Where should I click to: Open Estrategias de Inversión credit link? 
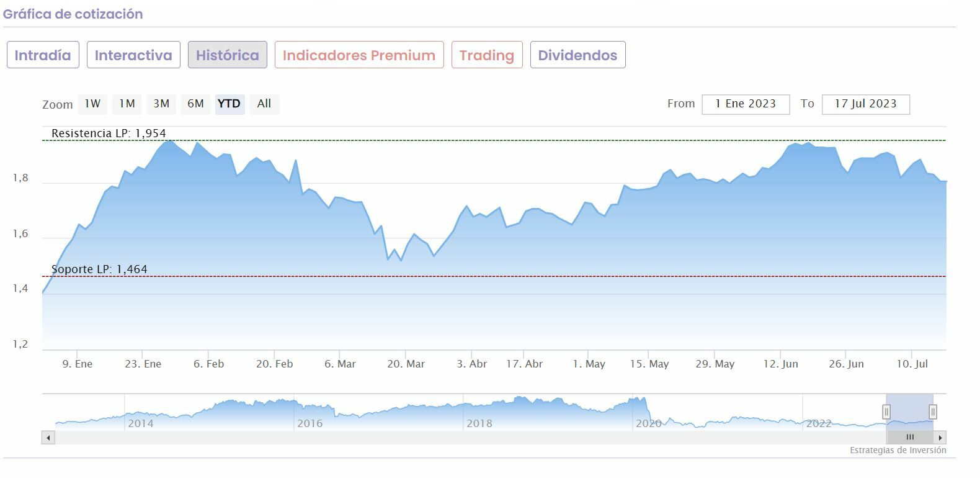click(898, 450)
